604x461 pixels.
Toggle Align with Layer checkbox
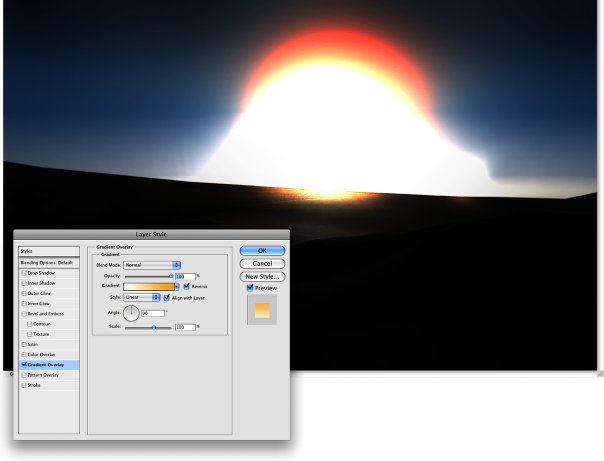pyautogui.click(x=167, y=298)
